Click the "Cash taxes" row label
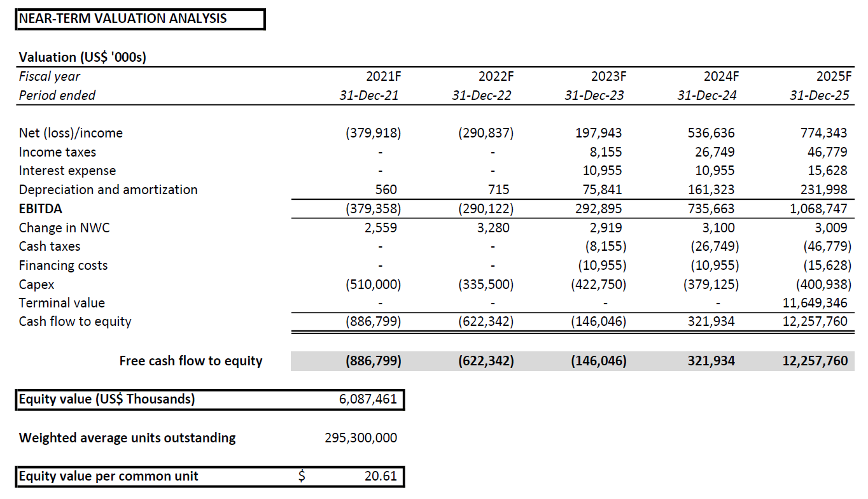Screen dimensions: 868x499 50,246
